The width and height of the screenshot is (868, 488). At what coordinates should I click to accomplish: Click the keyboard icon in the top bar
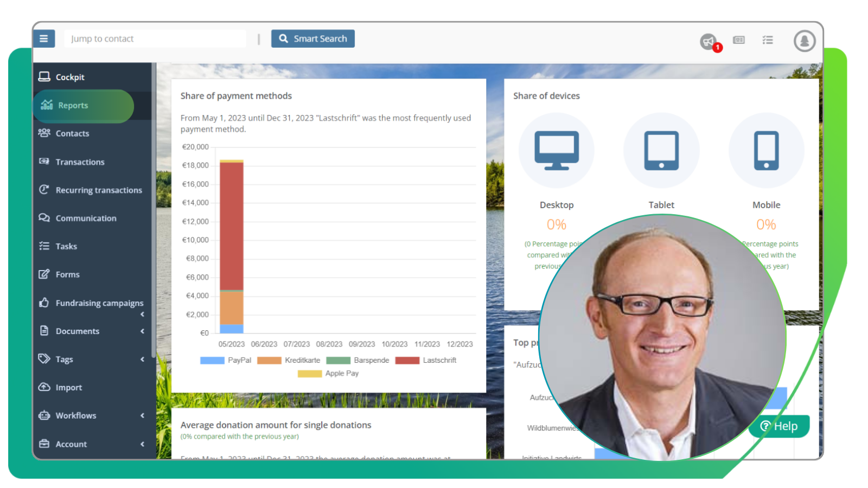pyautogui.click(x=738, y=40)
